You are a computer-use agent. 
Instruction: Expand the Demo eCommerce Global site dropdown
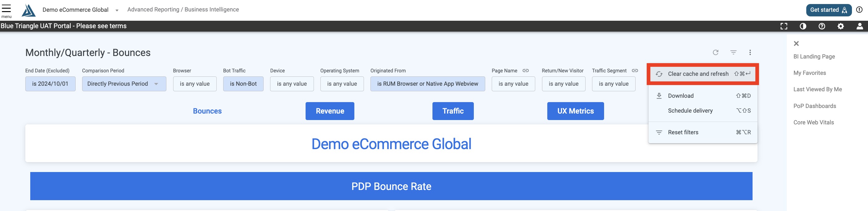tap(117, 10)
